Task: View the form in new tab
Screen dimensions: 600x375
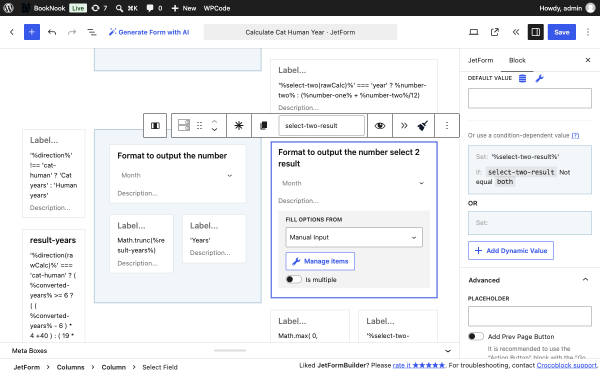Action: click(x=495, y=32)
